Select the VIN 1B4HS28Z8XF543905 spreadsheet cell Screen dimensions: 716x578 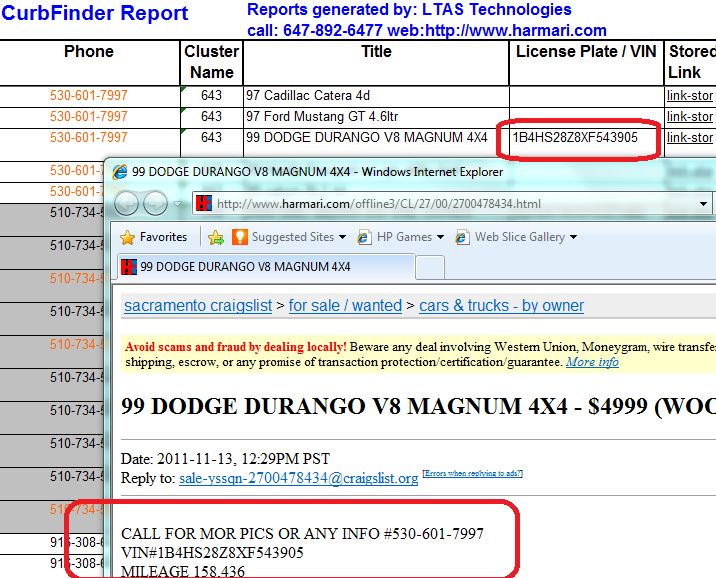click(586, 144)
